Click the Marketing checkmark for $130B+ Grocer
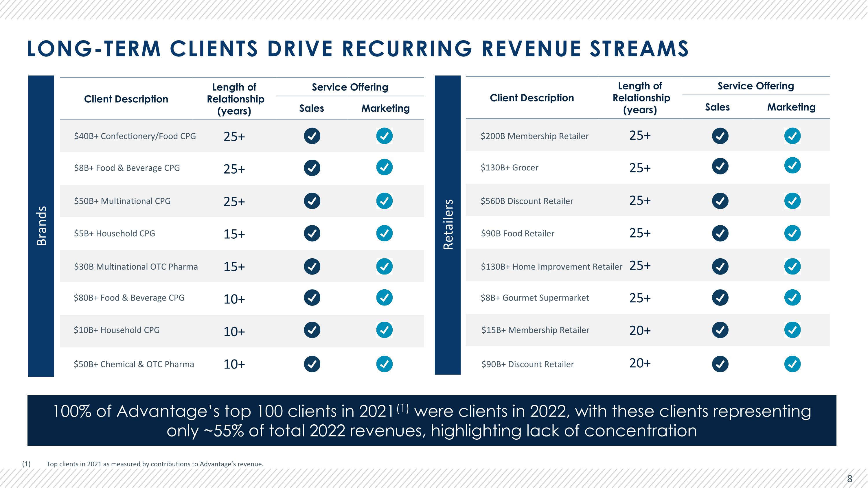 tap(792, 166)
